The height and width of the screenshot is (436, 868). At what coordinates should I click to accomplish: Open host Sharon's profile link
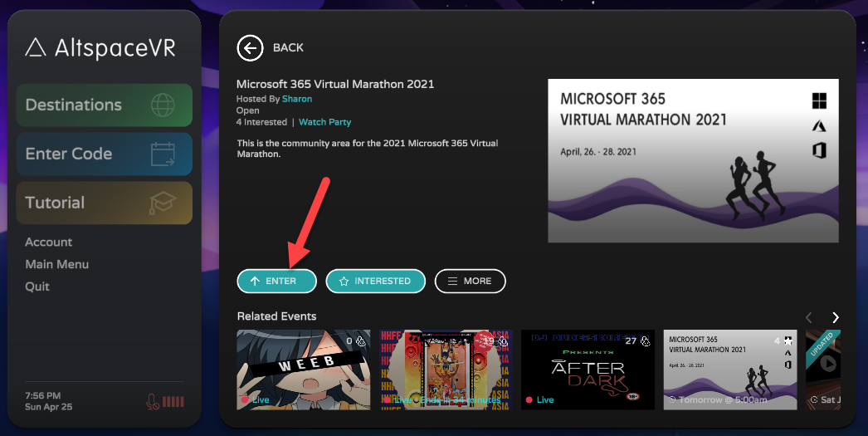click(x=297, y=99)
